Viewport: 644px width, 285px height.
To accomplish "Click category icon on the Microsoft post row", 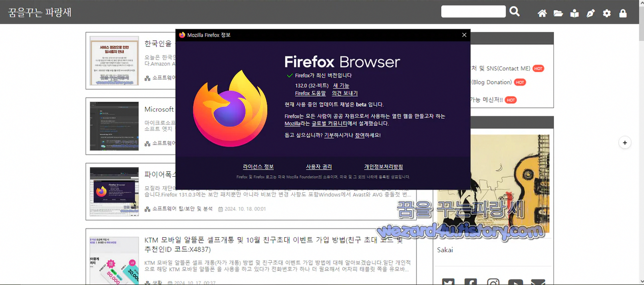I will click(147, 144).
